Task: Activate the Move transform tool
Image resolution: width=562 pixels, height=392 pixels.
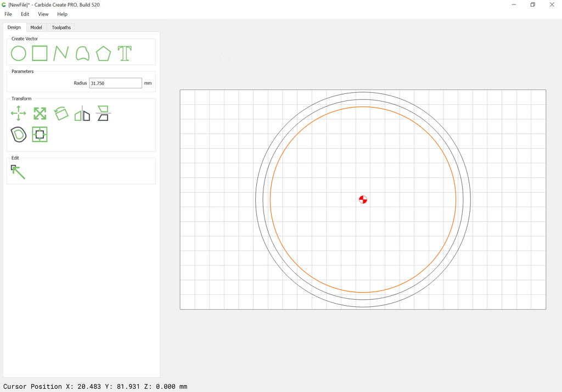Action: point(18,114)
